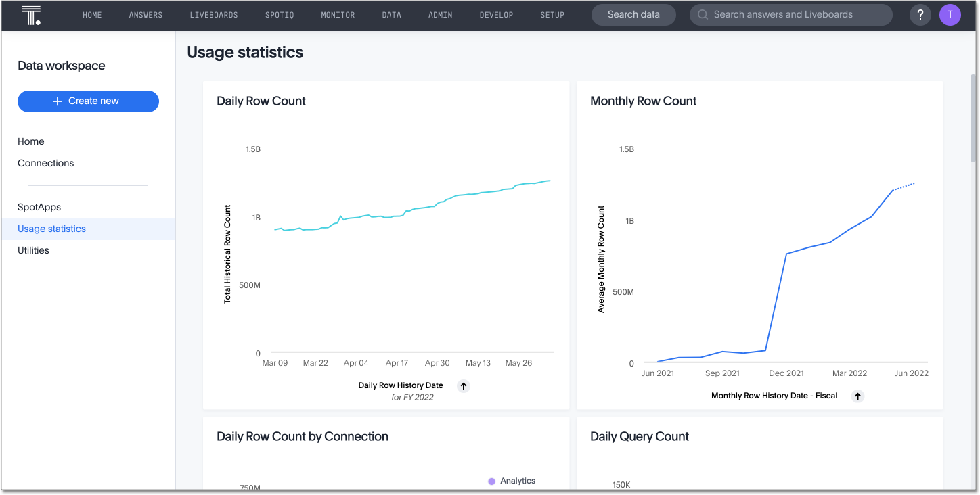This screenshot has width=980, height=495.
Task: Navigate to the SETUP tab
Action: click(x=552, y=14)
